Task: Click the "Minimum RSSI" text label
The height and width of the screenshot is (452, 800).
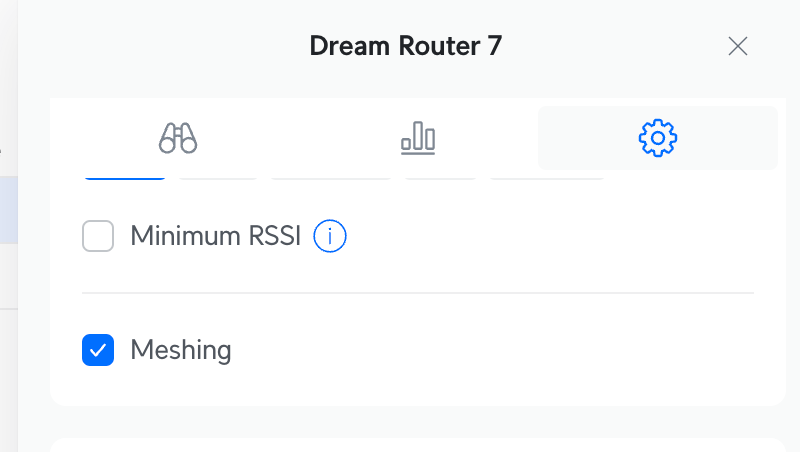Action: [x=215, y=237]
